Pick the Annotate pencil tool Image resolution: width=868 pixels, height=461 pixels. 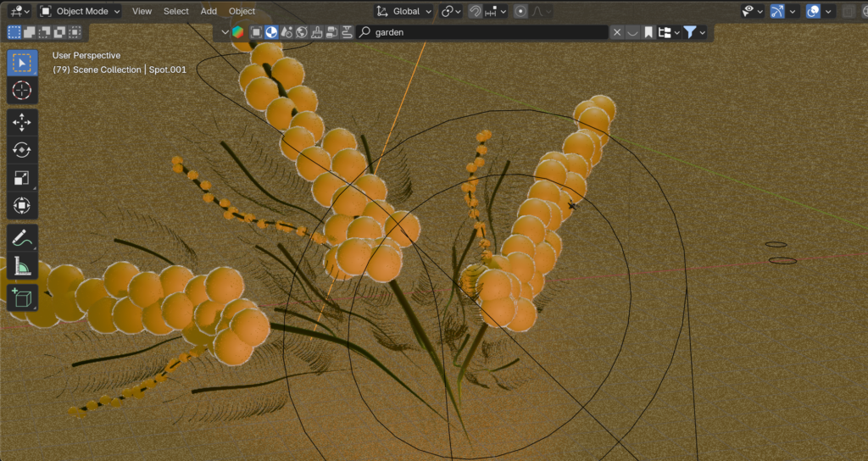22,238
